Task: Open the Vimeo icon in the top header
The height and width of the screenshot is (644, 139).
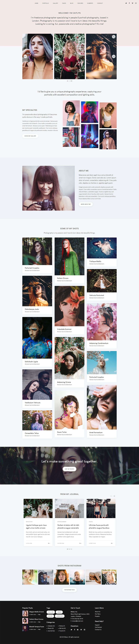Action: (x=132, y=3)
